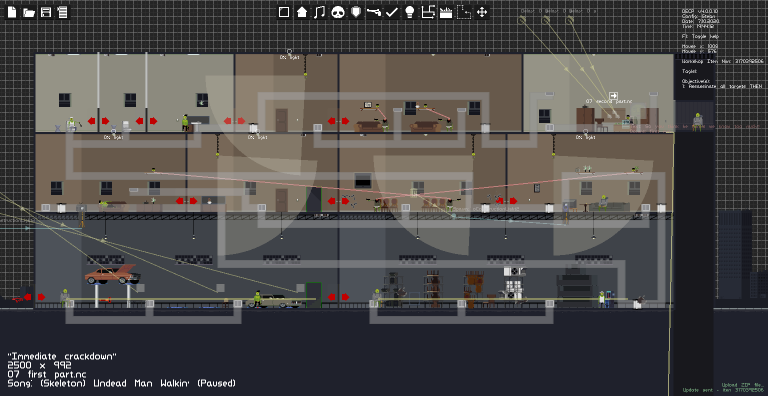
Task: Select the shield tool in the toolbar
Action: coord(356,12)
